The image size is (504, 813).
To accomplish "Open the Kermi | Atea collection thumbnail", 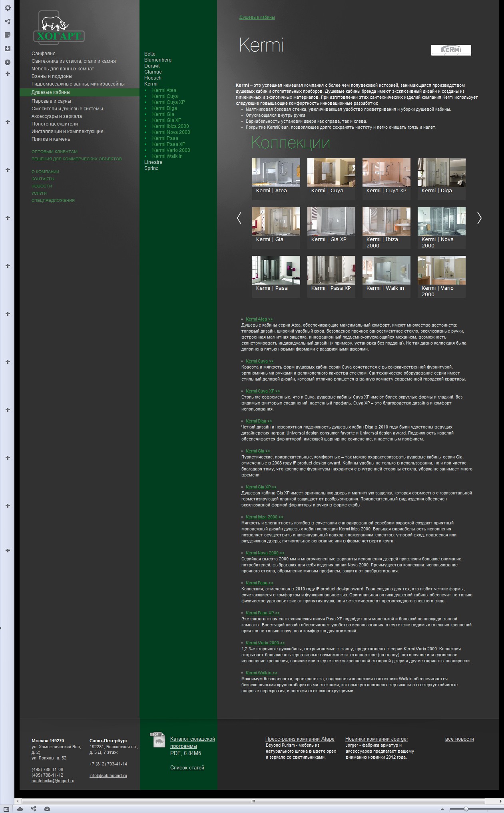I will [x=276, y=179].
